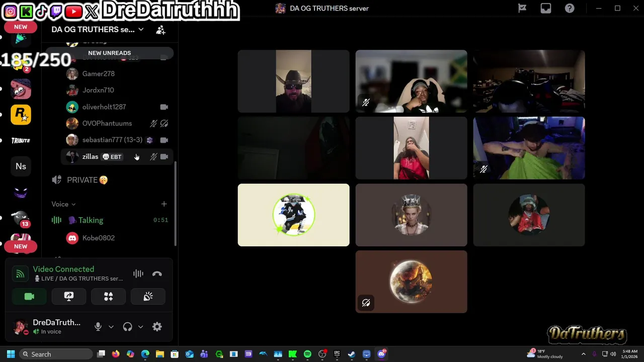Open Spotify from the taskbar
The image size is (644, 362).
tap(307, 354)
